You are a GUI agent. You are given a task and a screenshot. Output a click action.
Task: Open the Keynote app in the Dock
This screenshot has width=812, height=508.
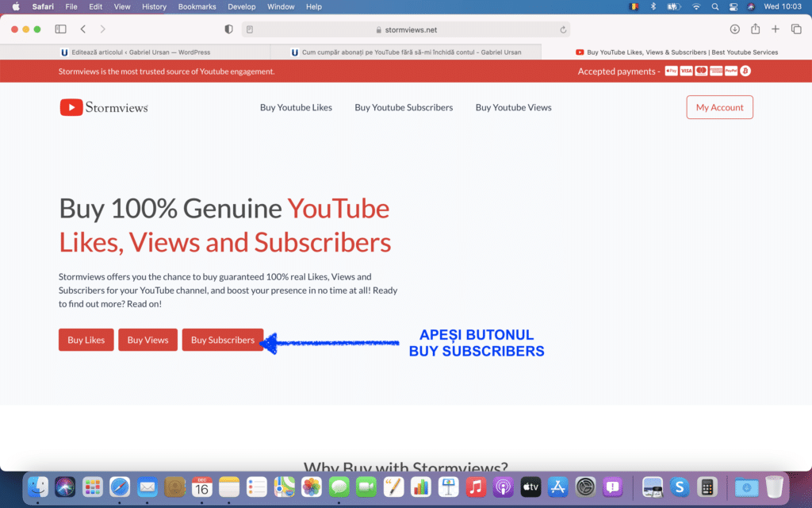click(x=448, y=487)
